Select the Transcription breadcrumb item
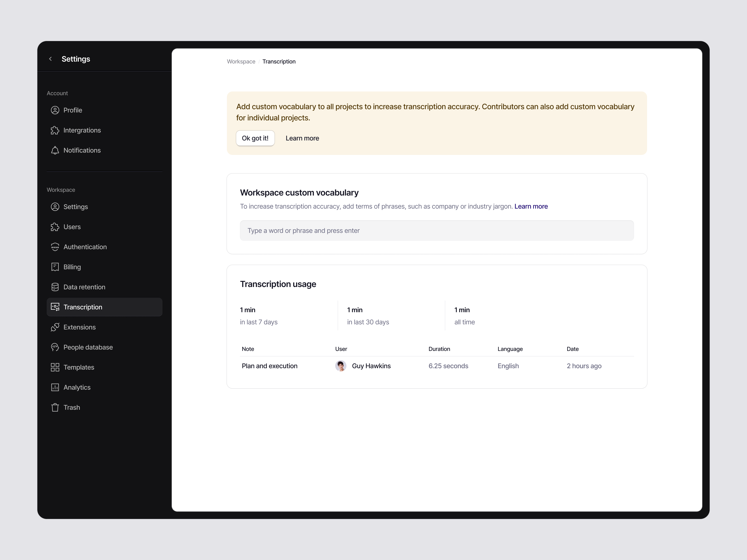 point(279,61)
